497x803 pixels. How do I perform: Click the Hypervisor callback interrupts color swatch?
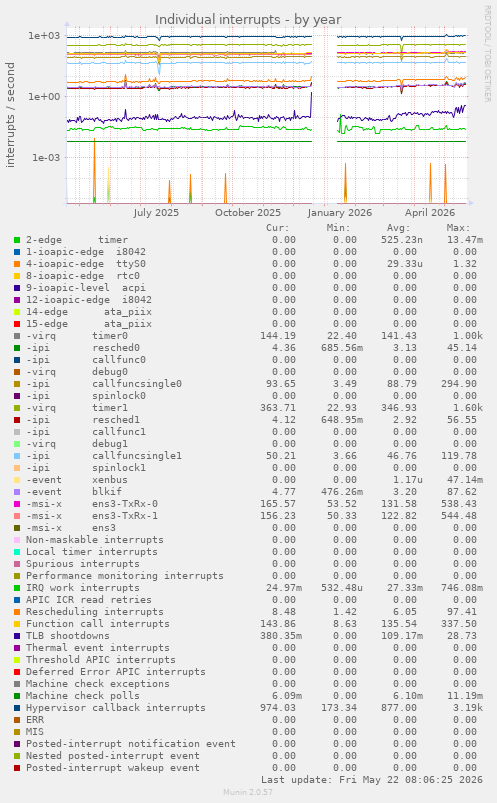(x=17, y=708)
